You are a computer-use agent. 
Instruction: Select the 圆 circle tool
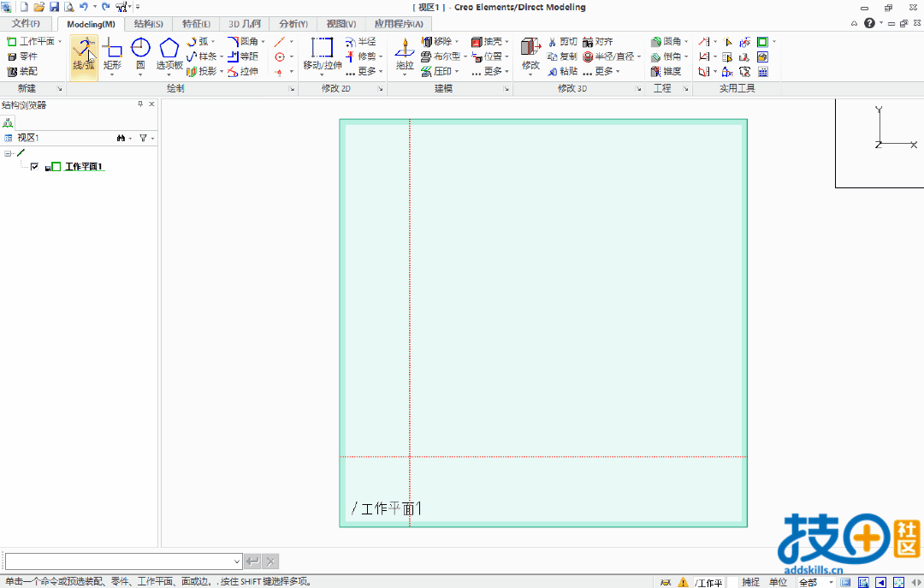click(140, 53)
